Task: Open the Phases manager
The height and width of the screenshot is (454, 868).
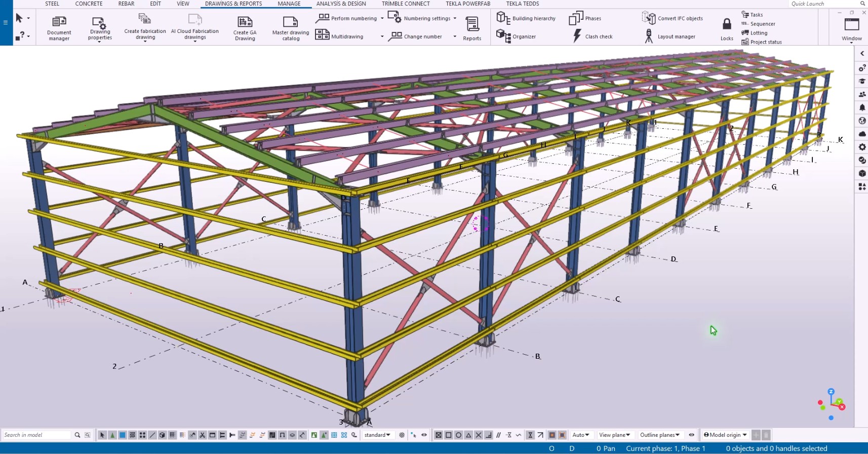Action: click(x=585, y=18)
